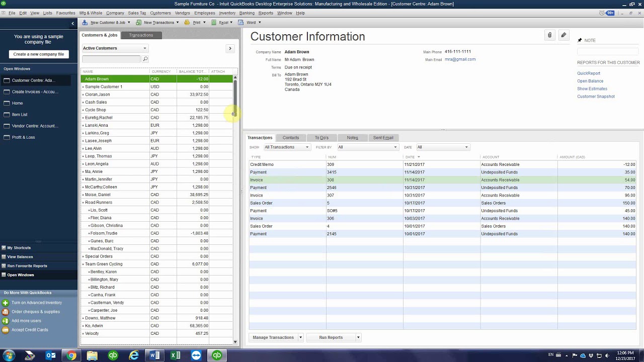Click the customer list scroll down arrow
This screenshot has width=644, height=362.
pyautogui.click(x=235, y=342)
